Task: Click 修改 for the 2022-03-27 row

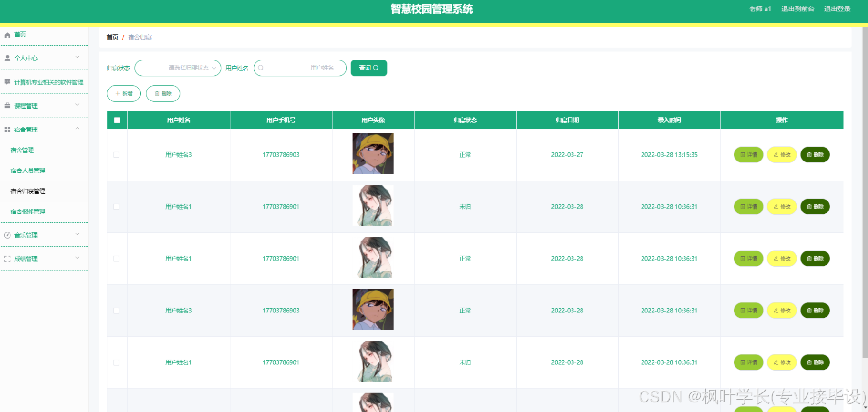Action: 782,155
